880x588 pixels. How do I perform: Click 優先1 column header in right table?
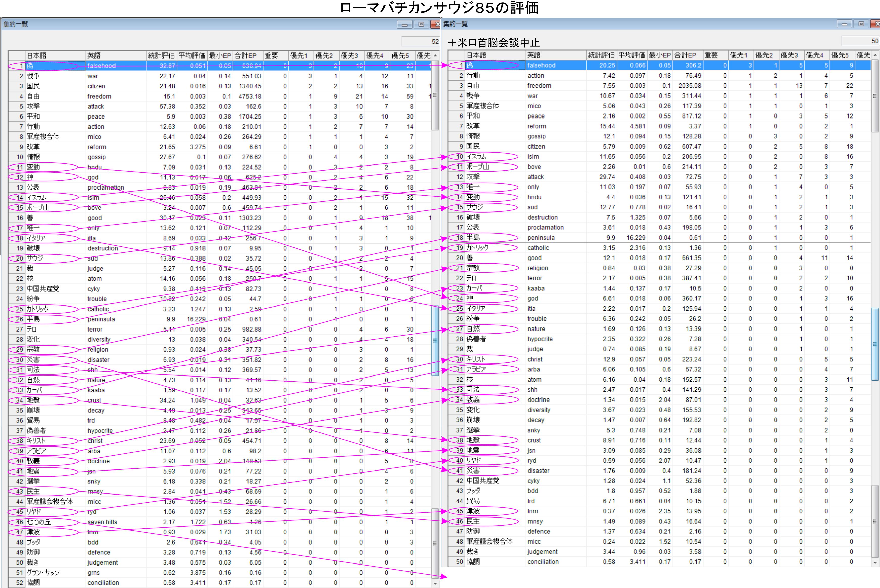coord(739,55)
